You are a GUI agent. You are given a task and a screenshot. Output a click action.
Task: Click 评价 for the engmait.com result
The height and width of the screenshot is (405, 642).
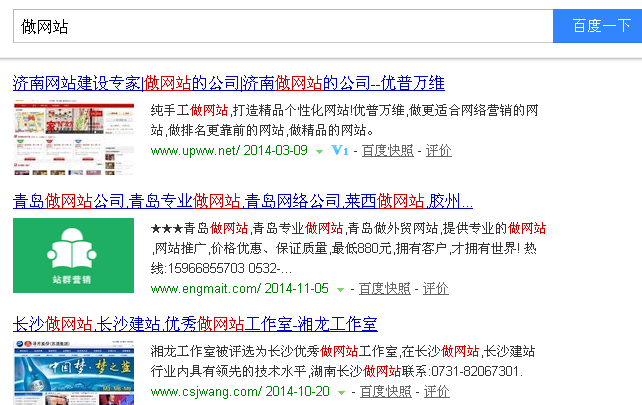[435, 289]
